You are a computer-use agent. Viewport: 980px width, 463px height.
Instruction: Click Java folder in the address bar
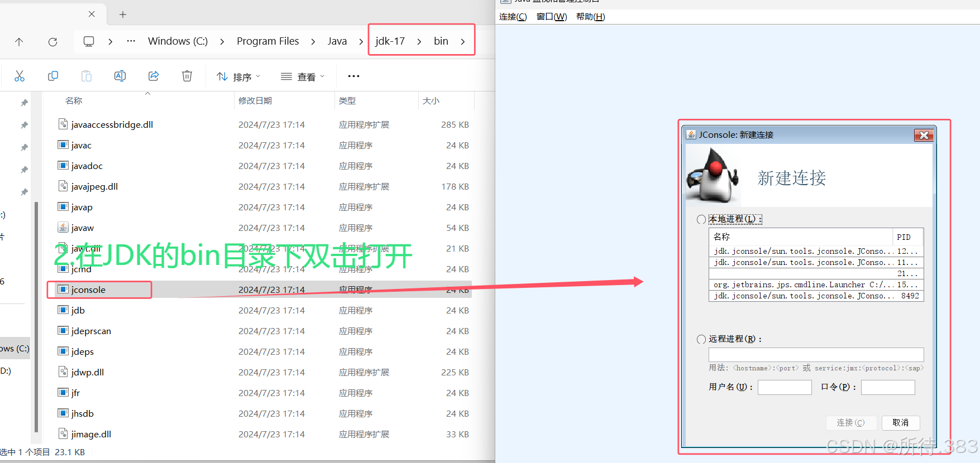click(337, 41)
